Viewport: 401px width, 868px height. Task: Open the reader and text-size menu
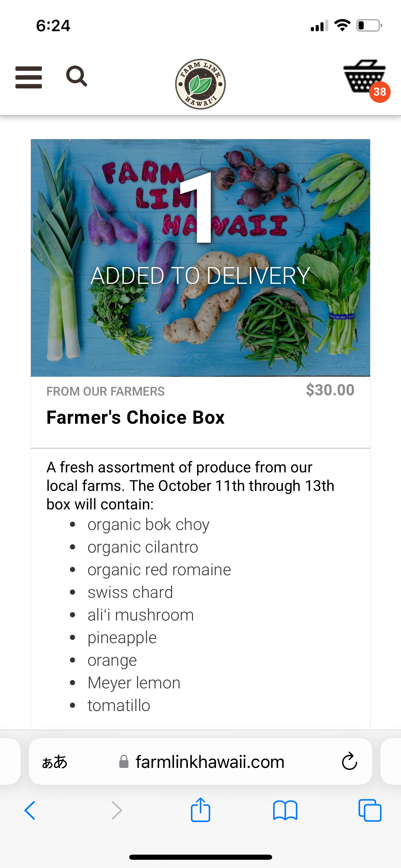pos(55,762)
